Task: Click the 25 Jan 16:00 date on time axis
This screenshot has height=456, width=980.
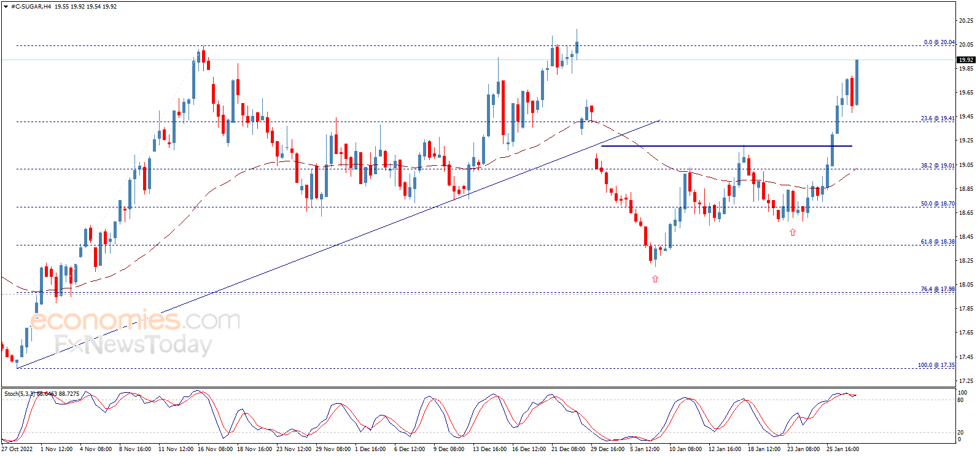Action: tap(842, 449)
